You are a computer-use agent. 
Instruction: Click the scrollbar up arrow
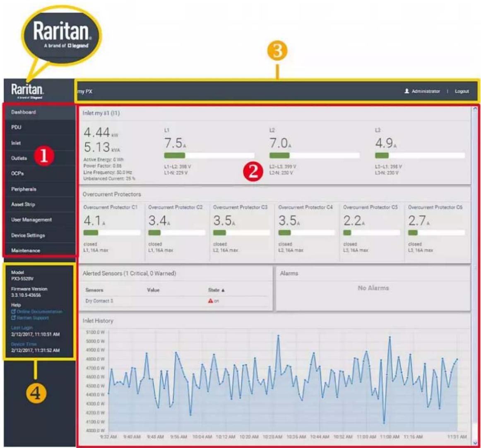475,108
